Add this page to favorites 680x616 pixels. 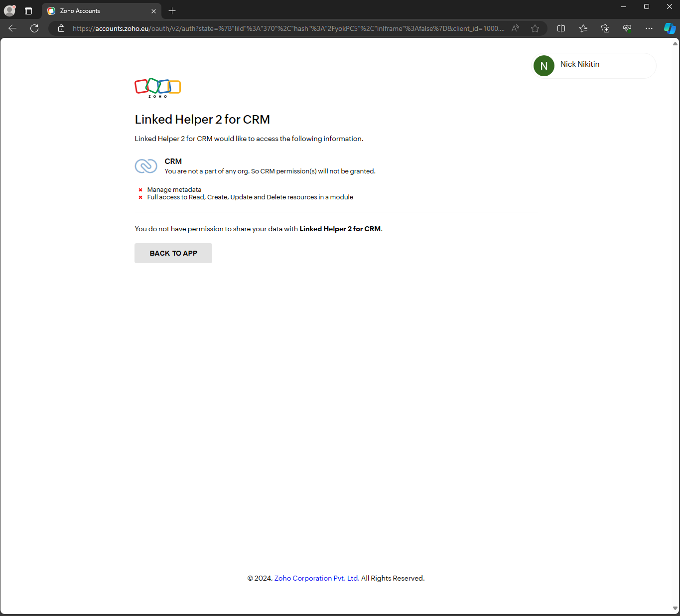coord(535,28)
